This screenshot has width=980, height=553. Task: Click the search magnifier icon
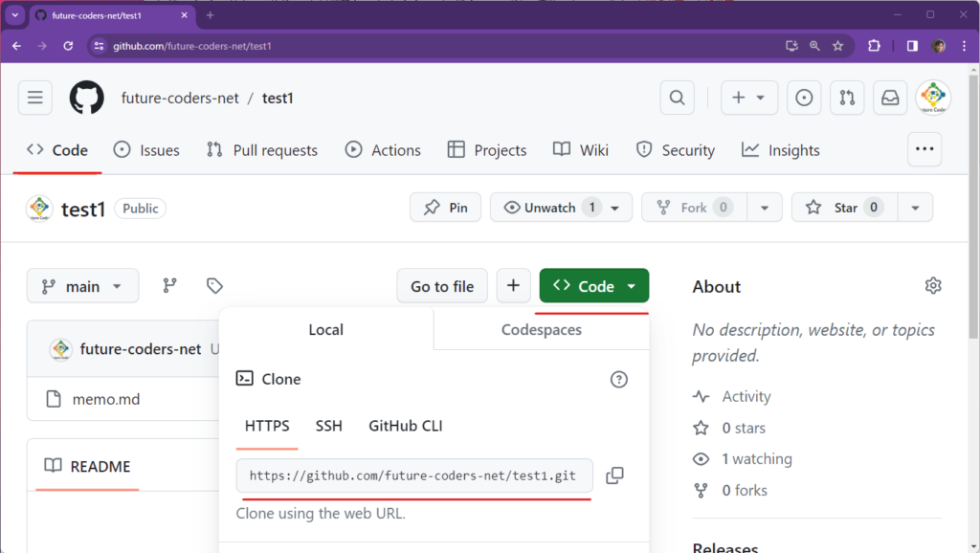tap(677, 98)
